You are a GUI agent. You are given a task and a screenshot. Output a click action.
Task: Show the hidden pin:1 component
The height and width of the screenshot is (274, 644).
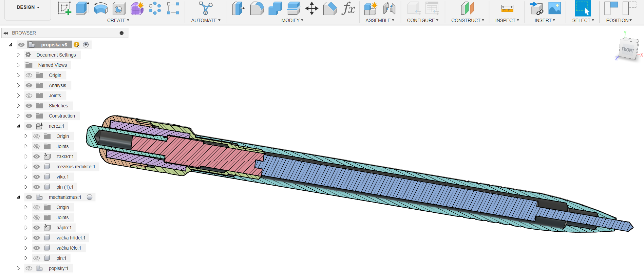click(x=37, y=258)
